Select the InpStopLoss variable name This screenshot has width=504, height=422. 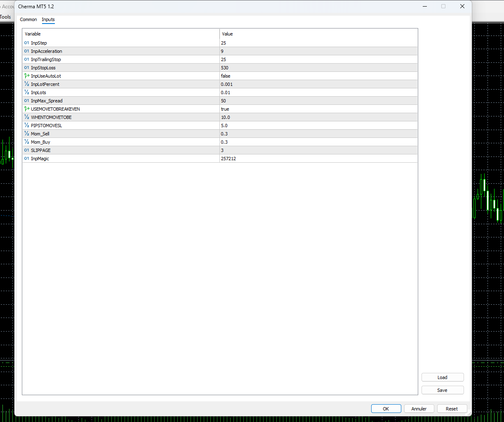pos(43,68)
